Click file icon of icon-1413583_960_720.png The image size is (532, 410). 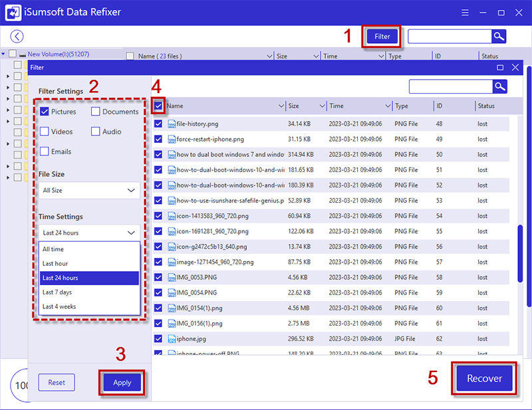(x=172, y=216)
